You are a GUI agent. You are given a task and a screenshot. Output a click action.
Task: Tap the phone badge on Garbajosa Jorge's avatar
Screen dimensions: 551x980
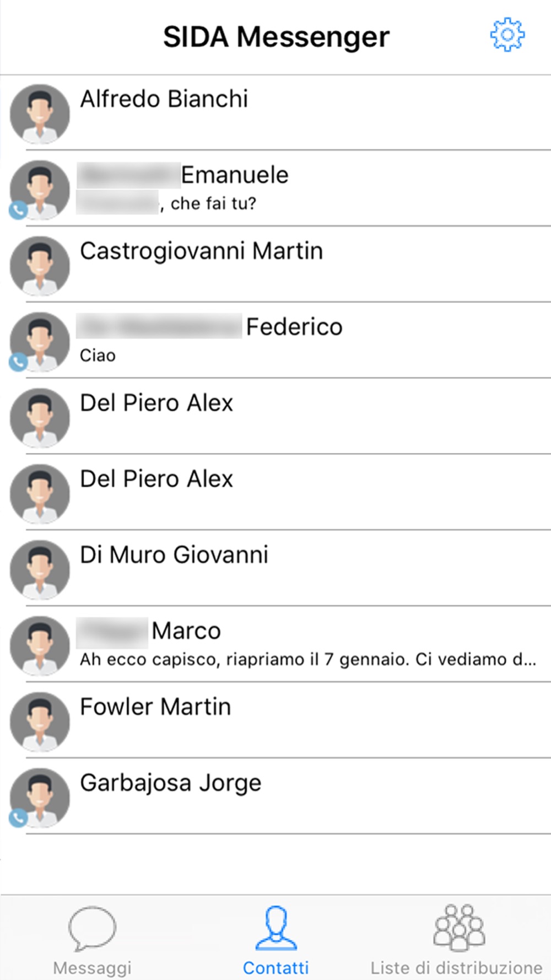pyautogui.click(x=18, y=818)
